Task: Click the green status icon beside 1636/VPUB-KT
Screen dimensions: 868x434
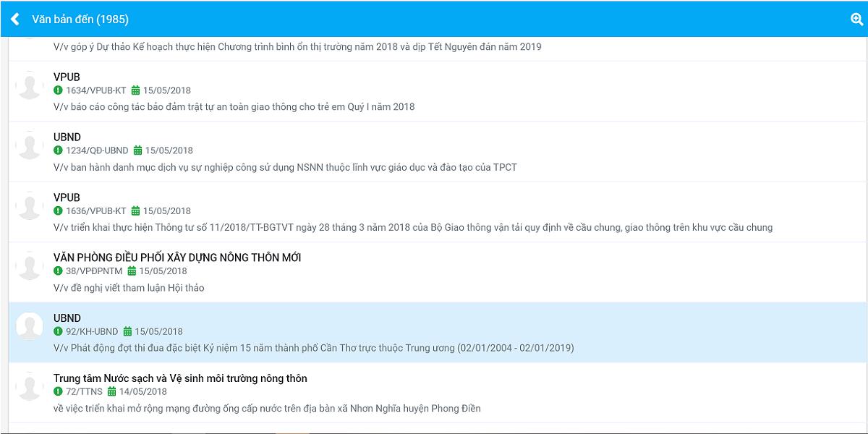Action: tap(58, 211)
